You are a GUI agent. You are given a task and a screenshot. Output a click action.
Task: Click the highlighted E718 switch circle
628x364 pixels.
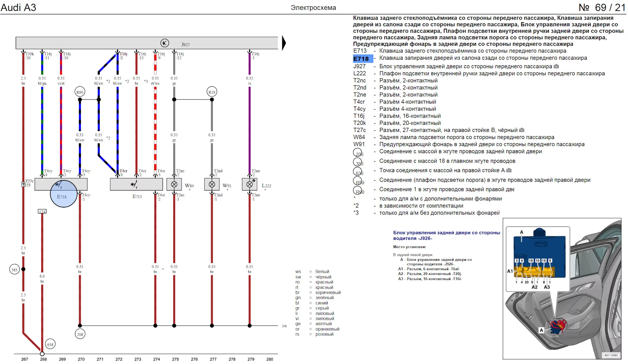point(63,193)
